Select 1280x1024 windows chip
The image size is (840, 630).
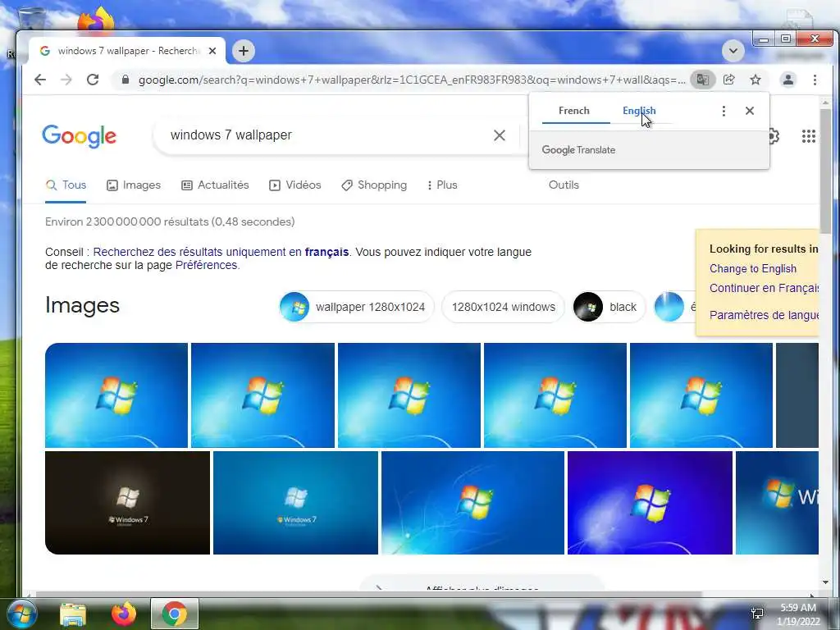pyautogui.click(x=503, y=307)
